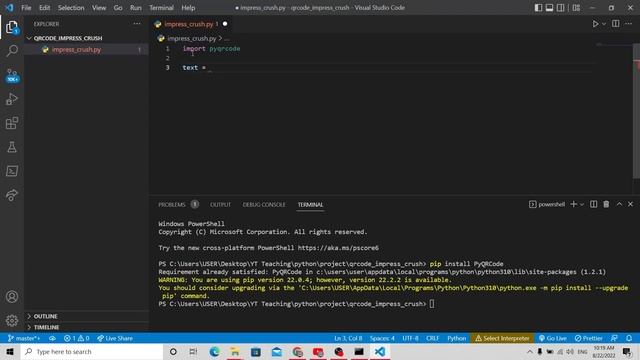Open the Go menu
Screen dimensions: 640x360
click(x=118, y=8)
